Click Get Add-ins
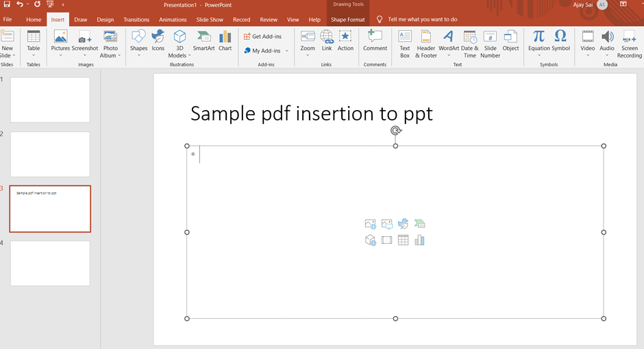 point(263,36)
